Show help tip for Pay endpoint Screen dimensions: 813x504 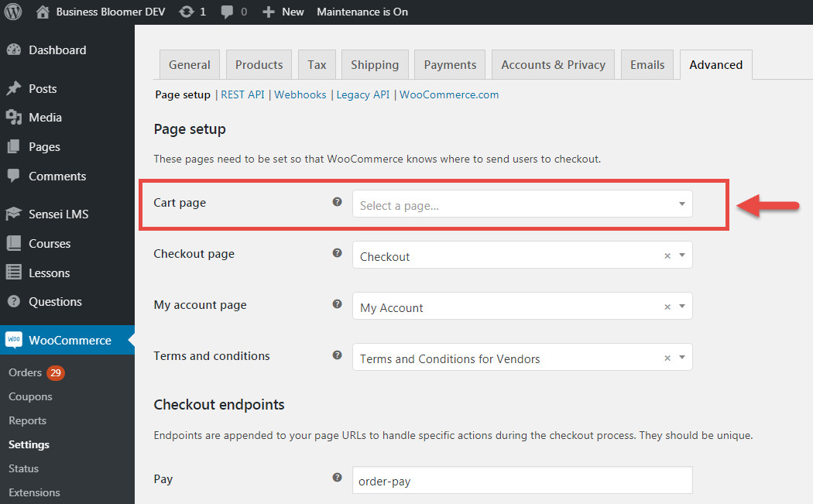coord(337,478)
